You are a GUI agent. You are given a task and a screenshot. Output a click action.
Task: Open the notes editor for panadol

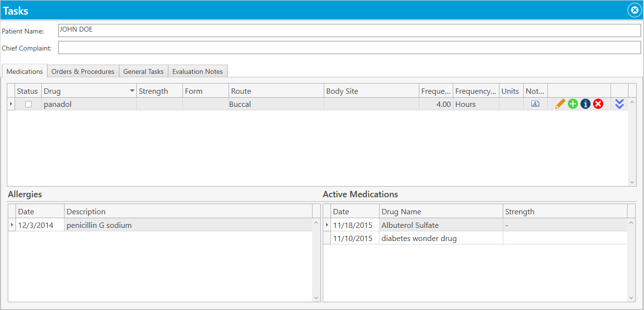(535, 103)
